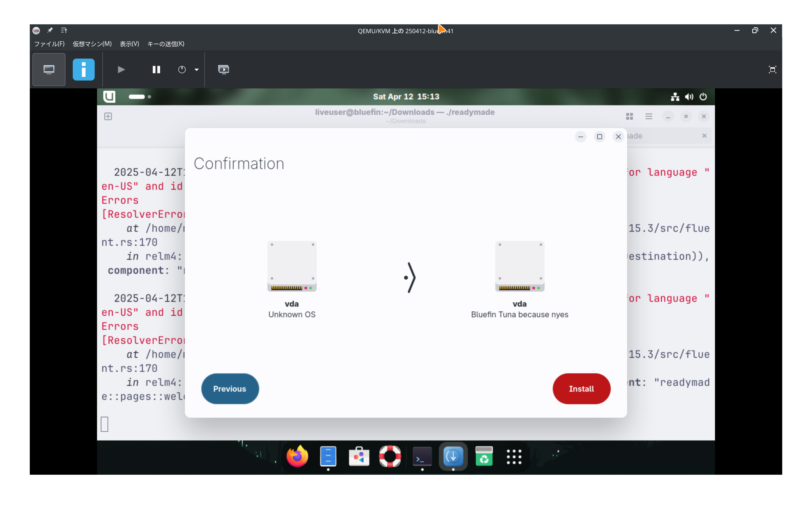This screenshot has width=812, height=510.
Task: Toggle fullscreen view of VM console
Action: coord(772,69)
